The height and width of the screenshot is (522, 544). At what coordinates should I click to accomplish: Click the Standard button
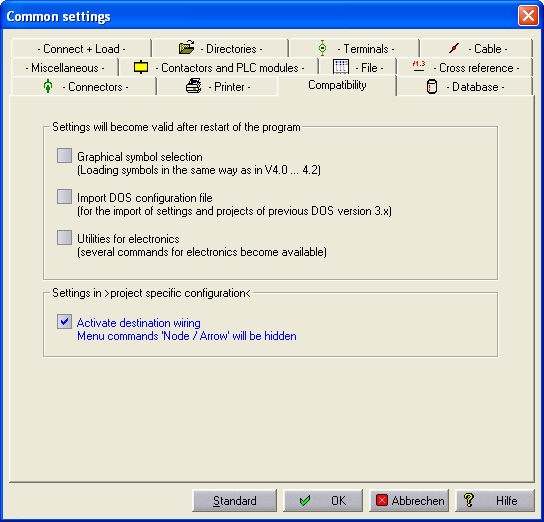pos(235,500)
